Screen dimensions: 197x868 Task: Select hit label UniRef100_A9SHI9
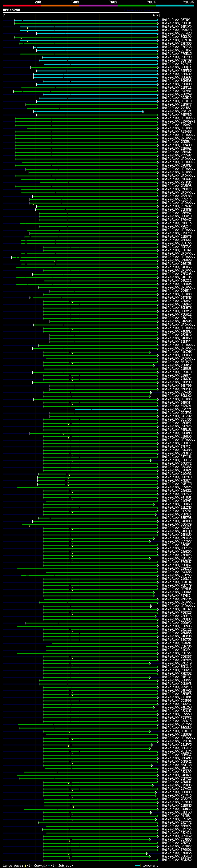pyautogui.click(x=177, y=98)
